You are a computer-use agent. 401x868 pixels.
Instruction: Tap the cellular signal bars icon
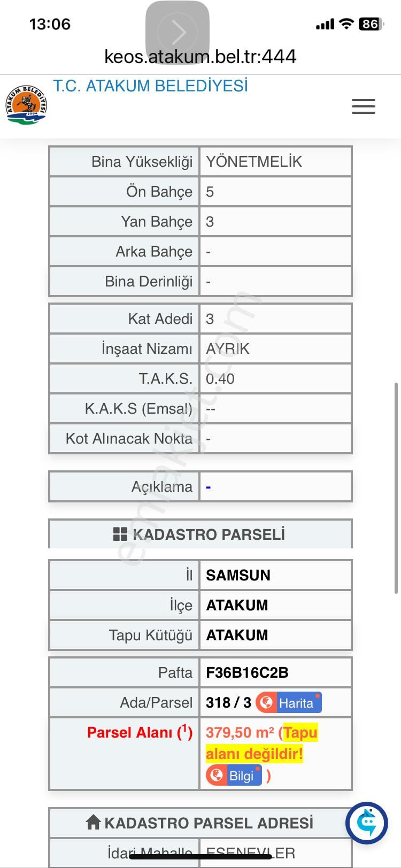[x=326, y=24]
